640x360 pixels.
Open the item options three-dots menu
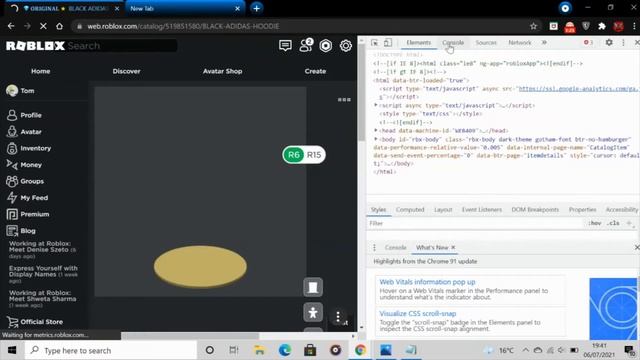pyautogui.click(x=344, y=100)
